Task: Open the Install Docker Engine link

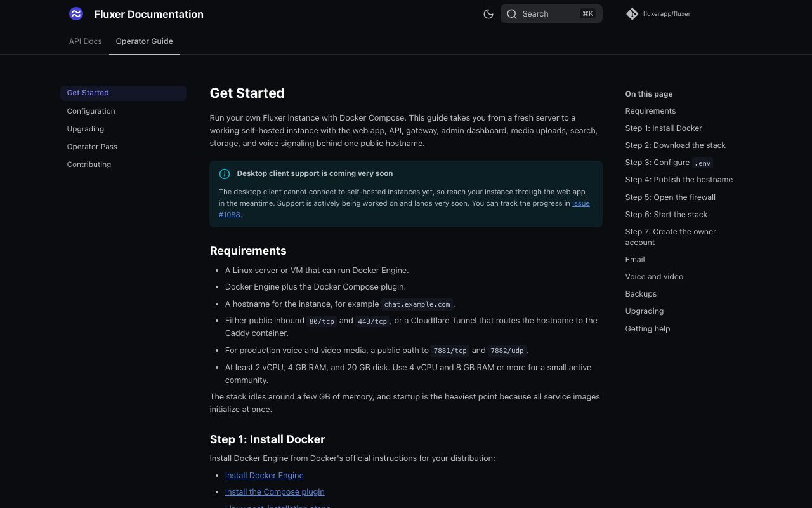Action: tap(264, 475)
